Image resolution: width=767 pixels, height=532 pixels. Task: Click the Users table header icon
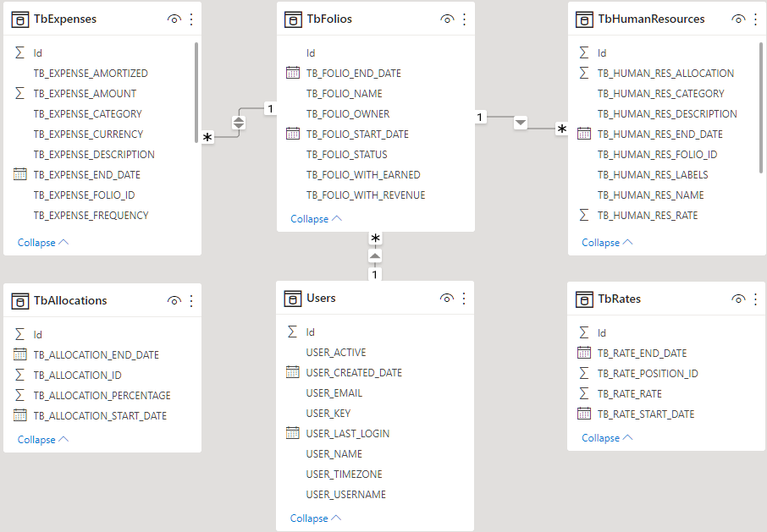point(293,299)
